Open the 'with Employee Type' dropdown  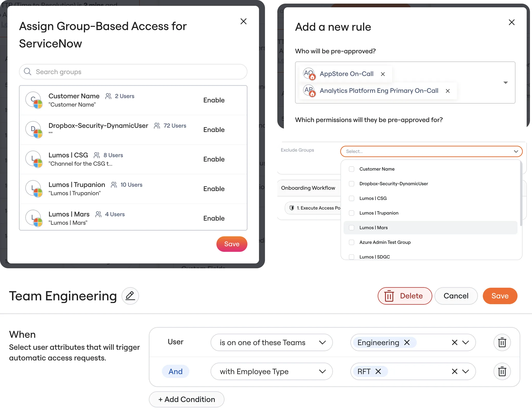point(271,371)
